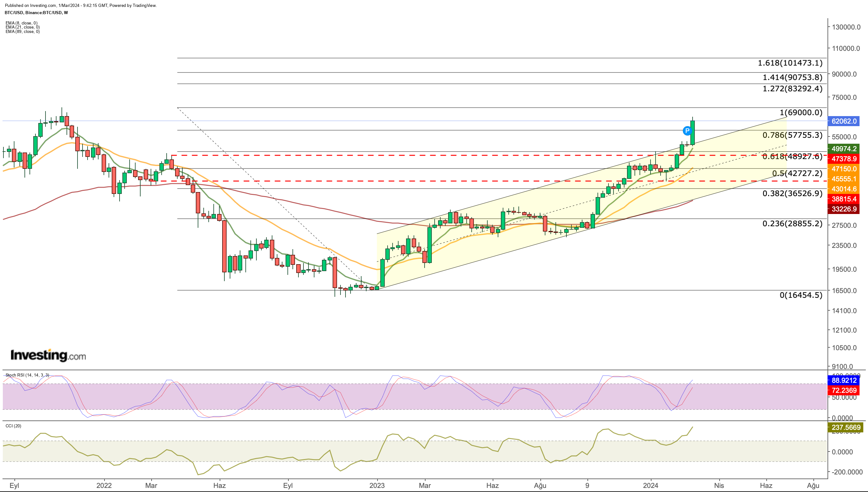Click the 0.618(48927.6) Fibonacci label
This screenshot has height=492, width=868.
coord(792,157)
